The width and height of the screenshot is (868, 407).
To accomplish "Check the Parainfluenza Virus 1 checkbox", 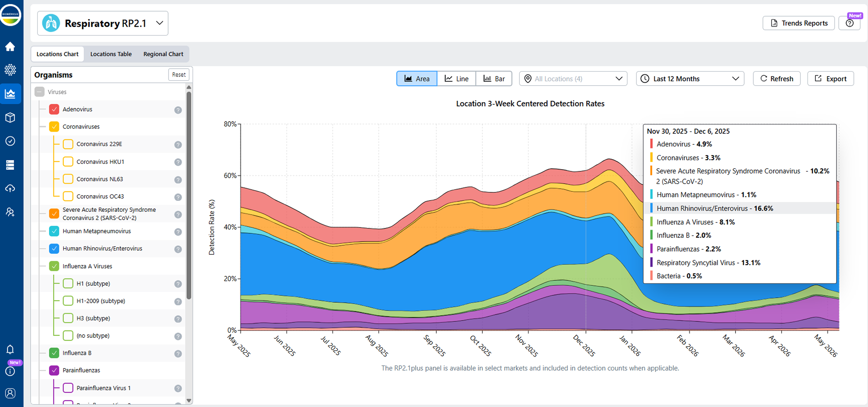I will click(x=68, y=388).
